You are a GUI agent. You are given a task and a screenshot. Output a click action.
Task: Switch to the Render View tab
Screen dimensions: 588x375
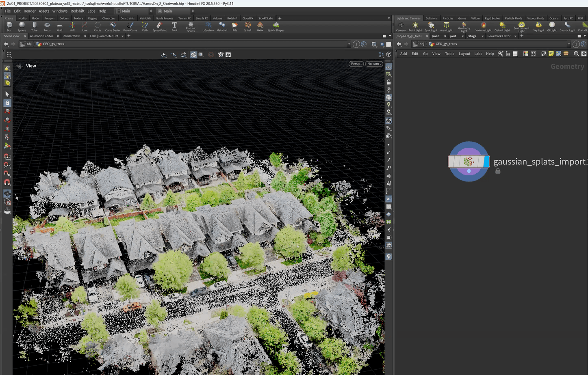tap(71, 36)
